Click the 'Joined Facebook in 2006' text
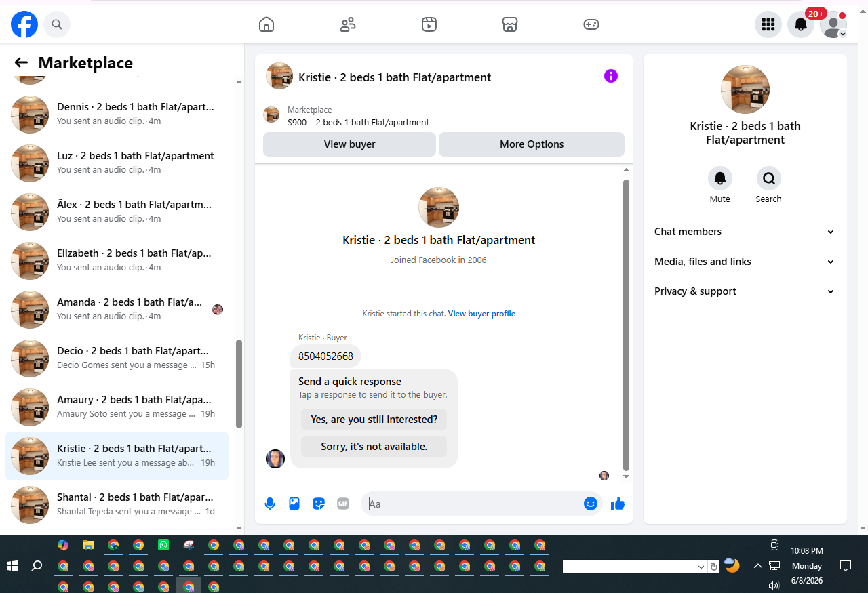 pyautogui.click(x=439, y=260)
